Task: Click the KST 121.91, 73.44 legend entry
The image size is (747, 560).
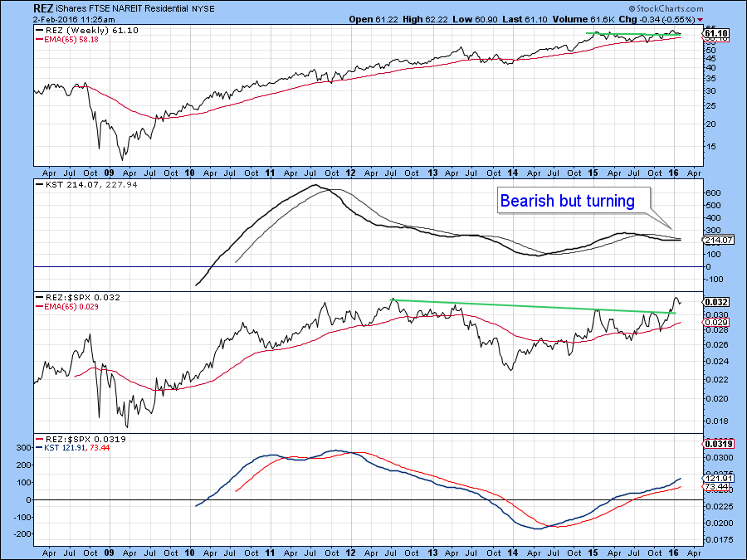Action: tap(73, 448)
